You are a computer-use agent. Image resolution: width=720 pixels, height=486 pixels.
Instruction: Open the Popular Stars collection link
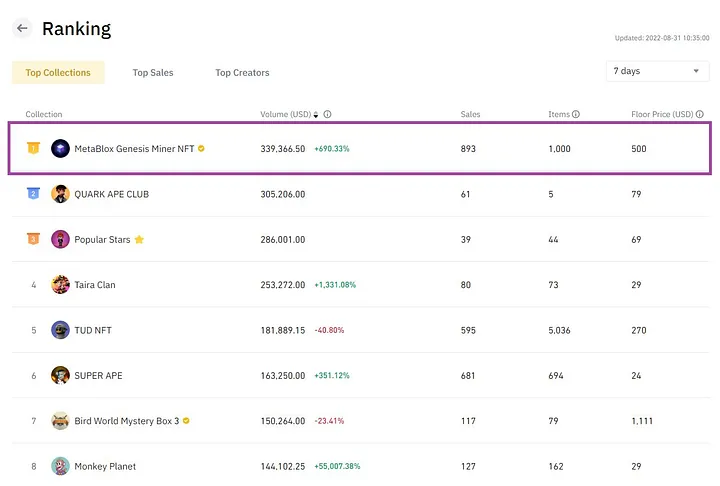point(103,240)
